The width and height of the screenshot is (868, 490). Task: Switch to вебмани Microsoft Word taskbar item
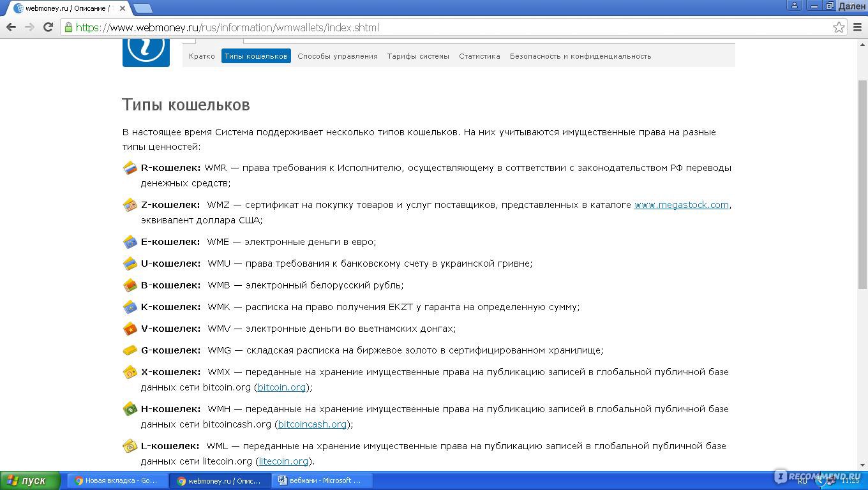click(322, 480)
